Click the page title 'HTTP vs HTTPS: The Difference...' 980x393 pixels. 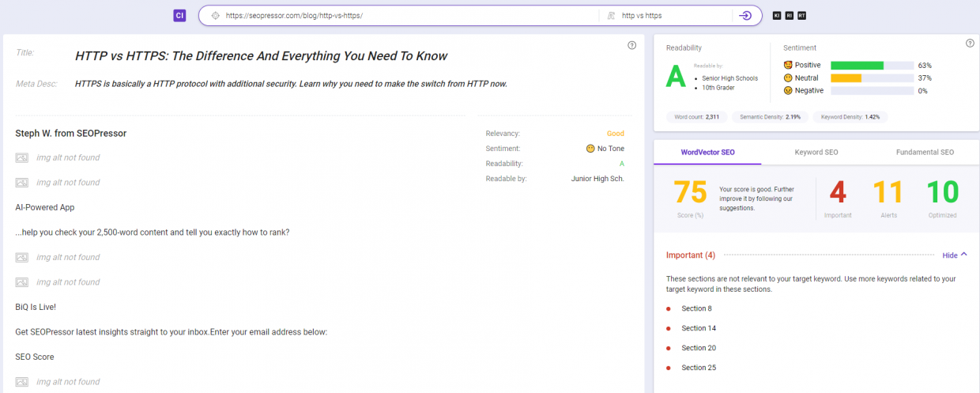pyautogui.click(x=261, y=56)
